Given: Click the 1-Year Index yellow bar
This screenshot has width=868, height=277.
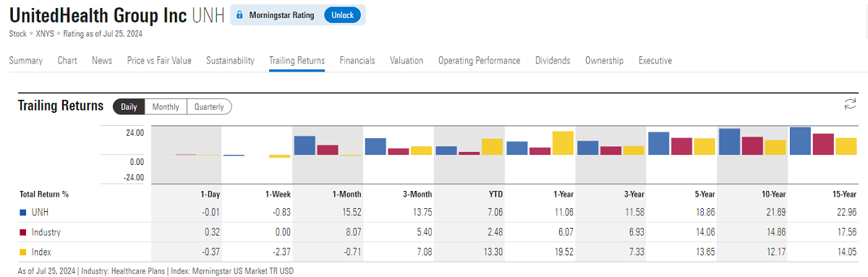Looking at the screenshot, I should coord(563,143).
